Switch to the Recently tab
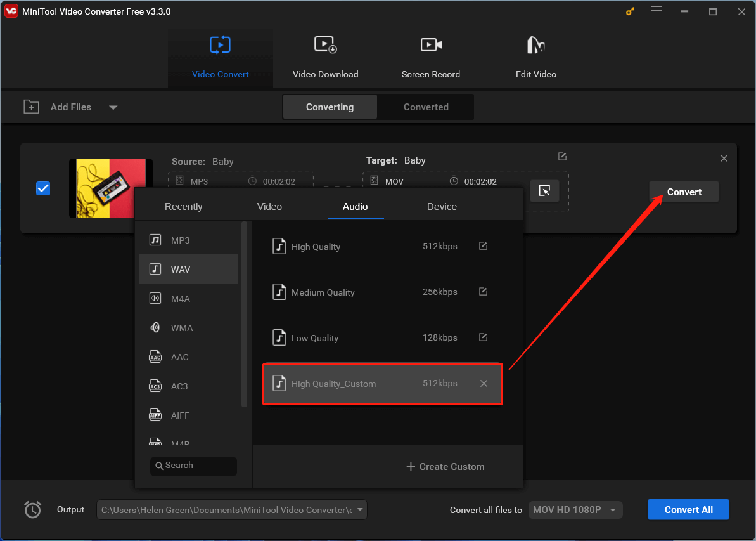 184,207
